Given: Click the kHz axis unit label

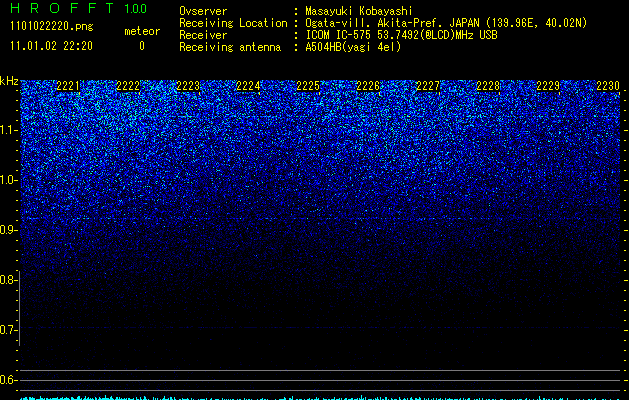Looking at the screenshot, I should [9, 81].
